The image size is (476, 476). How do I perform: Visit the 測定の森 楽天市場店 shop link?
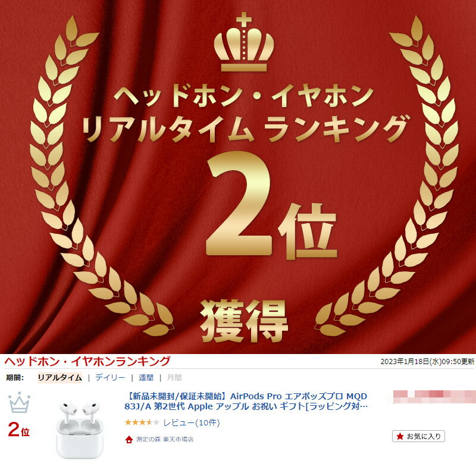click(165, 439)
